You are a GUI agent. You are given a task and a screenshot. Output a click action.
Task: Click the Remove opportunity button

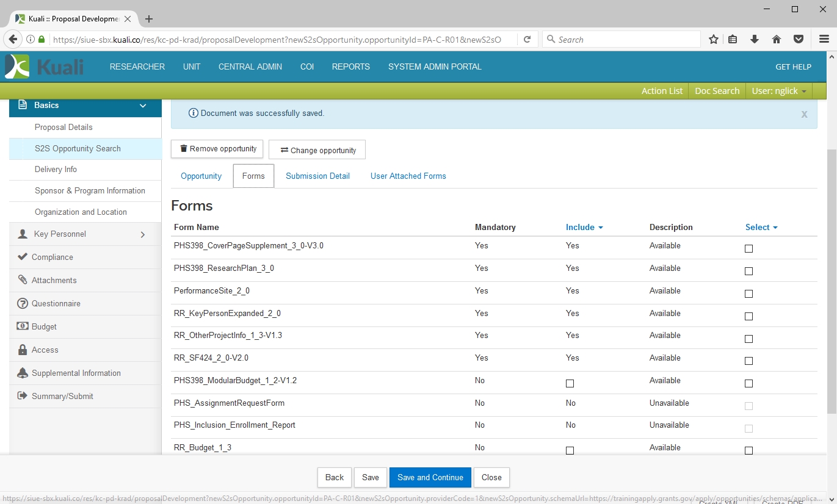click(217, 149)
